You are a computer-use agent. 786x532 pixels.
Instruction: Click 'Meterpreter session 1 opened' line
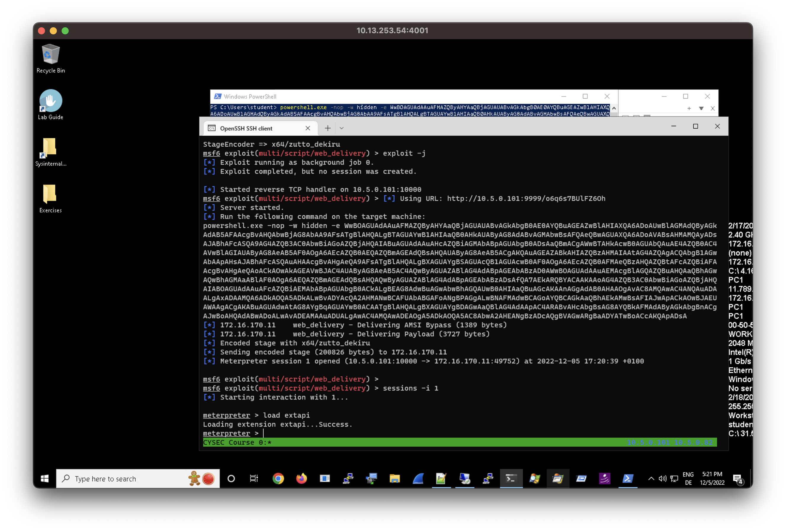point(424,361)
